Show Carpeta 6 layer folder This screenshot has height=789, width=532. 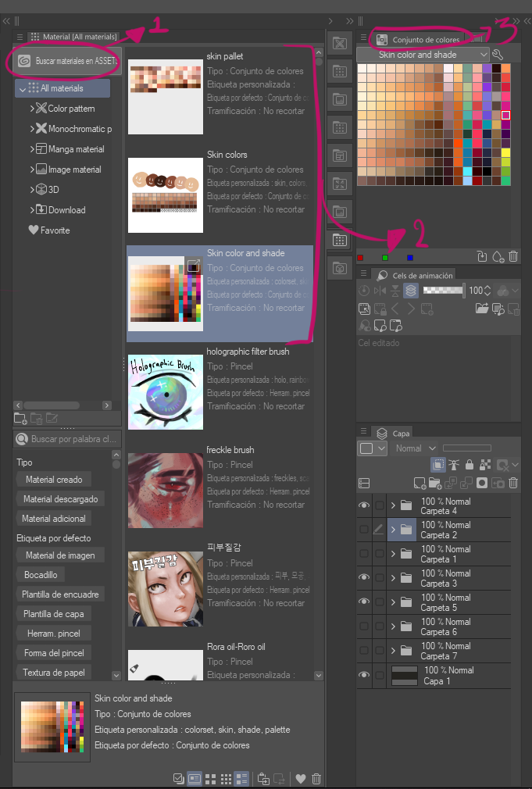pos(364,626)
